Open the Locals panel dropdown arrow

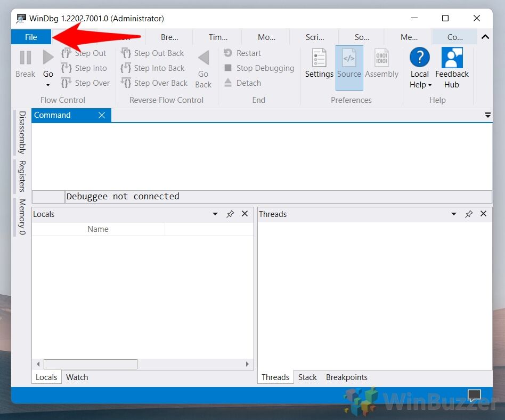[x=215, y=214]
